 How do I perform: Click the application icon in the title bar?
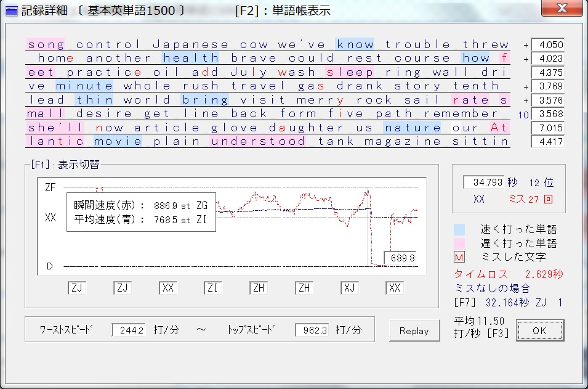[x=12, y=11]
